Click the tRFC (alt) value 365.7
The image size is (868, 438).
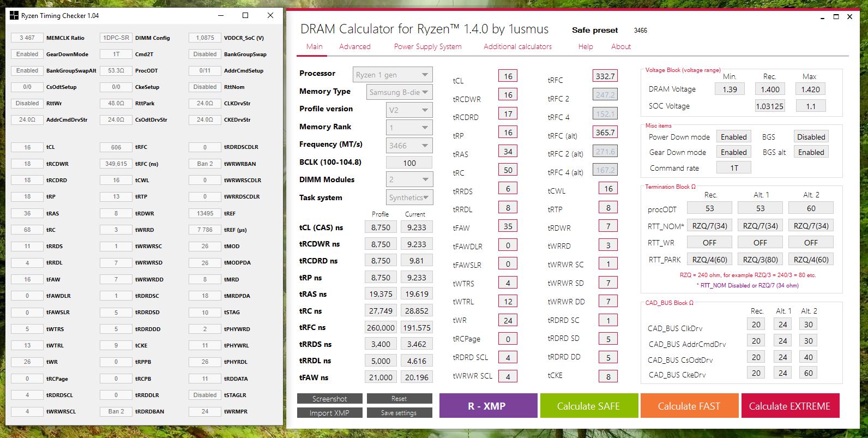pos(605,133)
